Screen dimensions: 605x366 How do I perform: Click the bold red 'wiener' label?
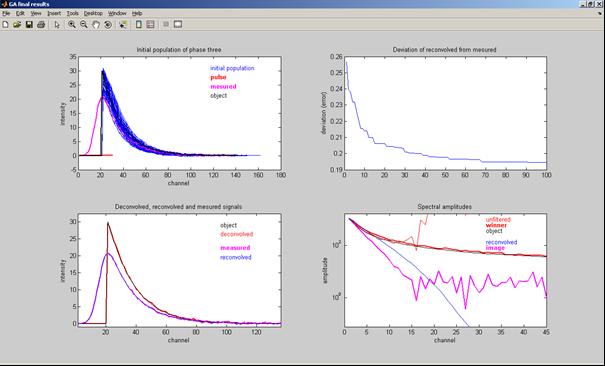pyautogui.click(x=496, y=225)
